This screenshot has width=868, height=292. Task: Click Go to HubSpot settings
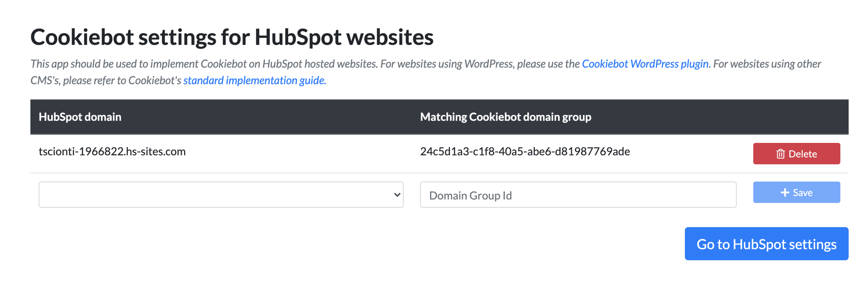point(766,244)
